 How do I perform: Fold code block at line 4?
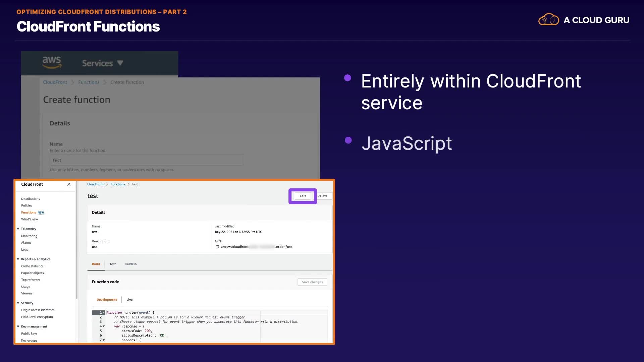pyautogui.click(x=104, y=326)
